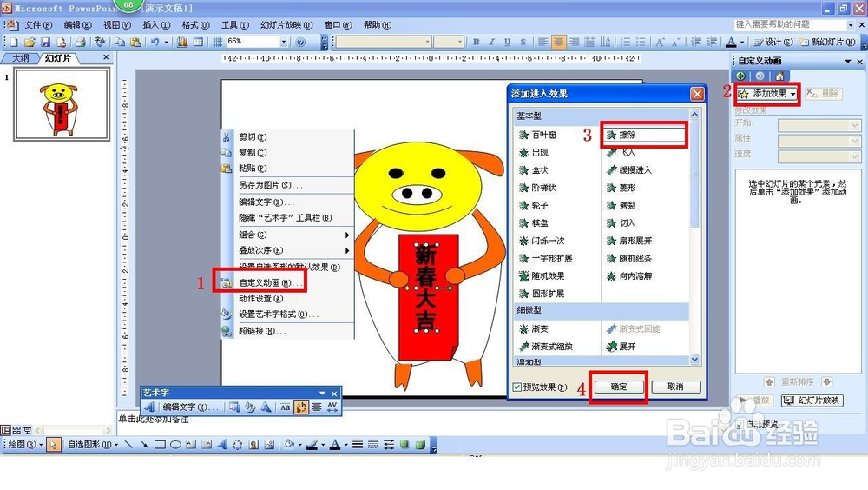
Task: Open the font name dropdown
Action: tap(427, 42)
